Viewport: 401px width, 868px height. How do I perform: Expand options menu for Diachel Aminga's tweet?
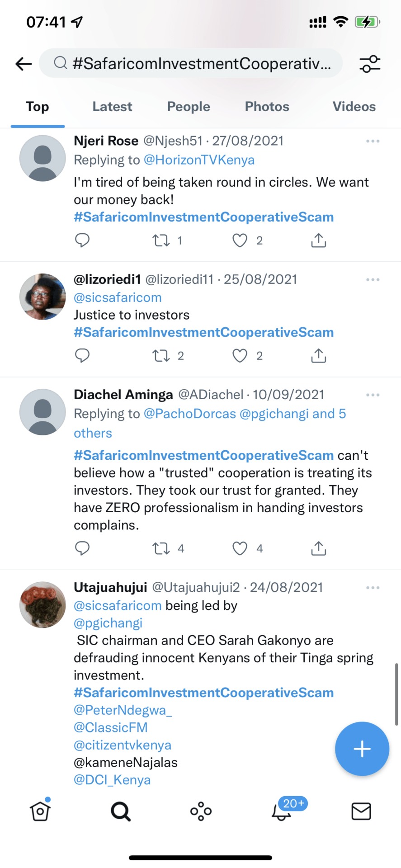[373, 395]
